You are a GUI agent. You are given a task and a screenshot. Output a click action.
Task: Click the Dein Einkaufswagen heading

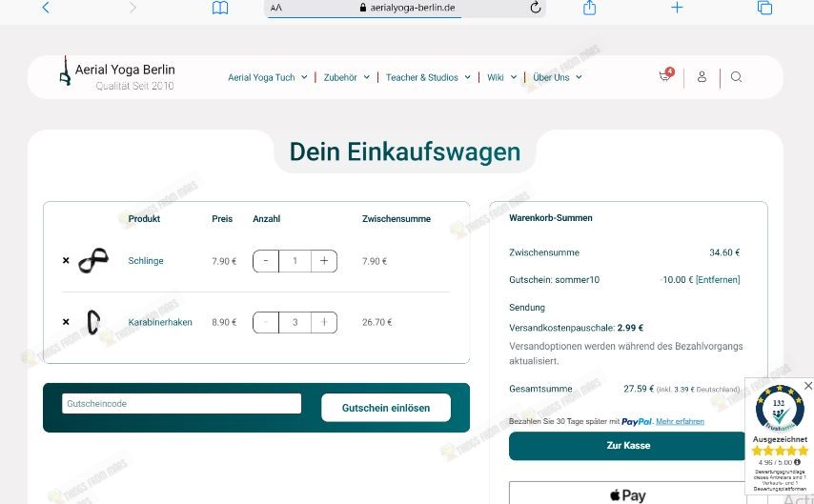tap(405, 152)
